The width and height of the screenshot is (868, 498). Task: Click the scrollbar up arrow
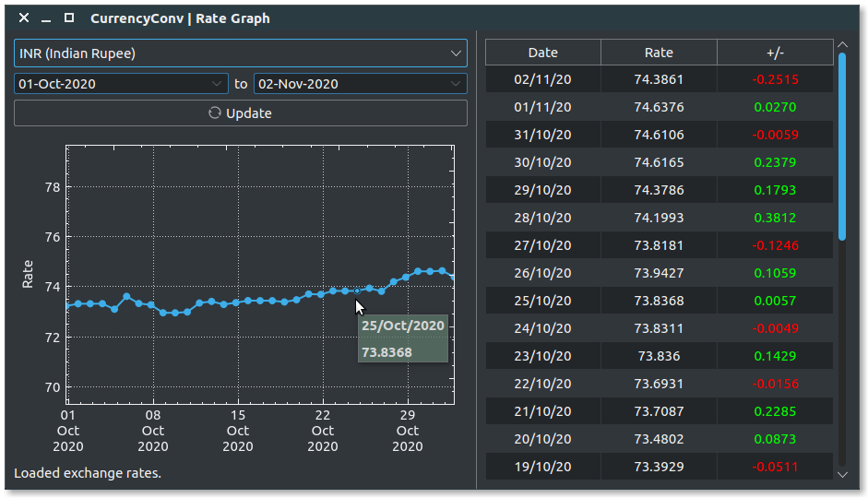tap(841, 45)
